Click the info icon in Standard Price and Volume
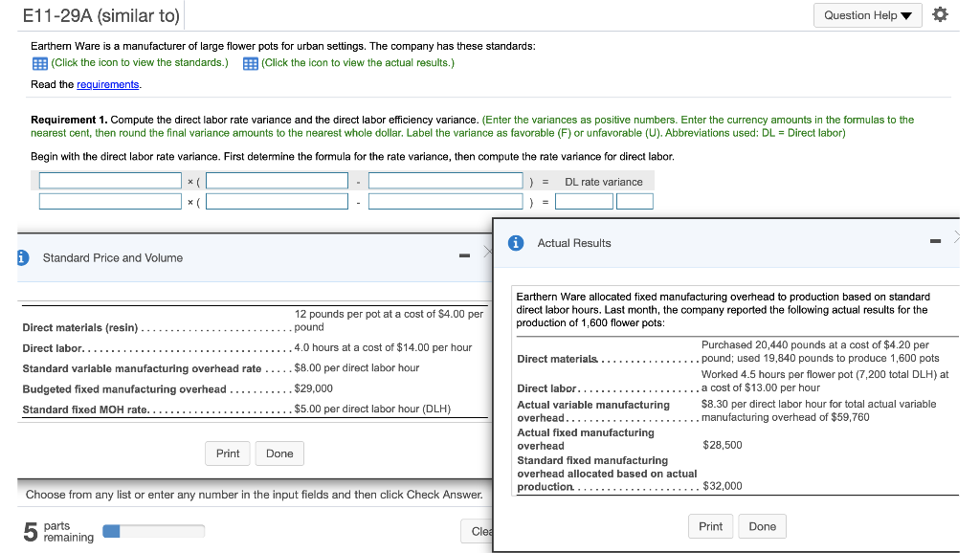The width and height of the screenshot is (980, 553). [23, 257]
